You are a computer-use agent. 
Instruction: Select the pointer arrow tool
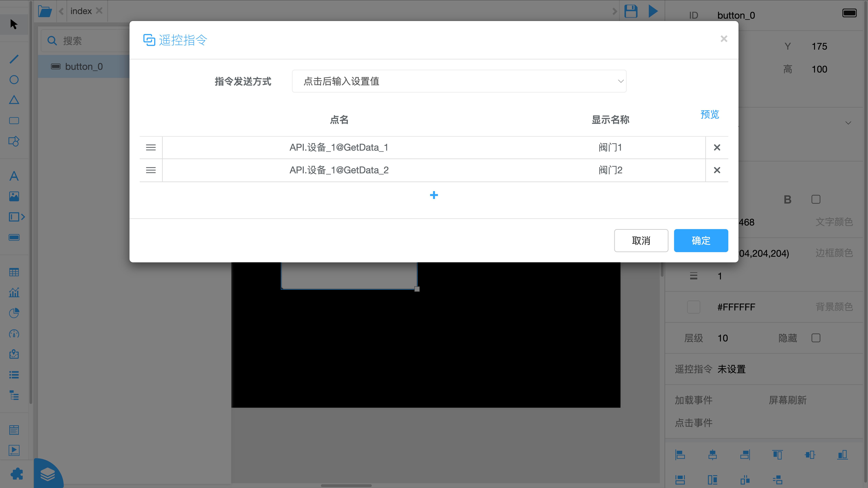click(x=14, y=24)
